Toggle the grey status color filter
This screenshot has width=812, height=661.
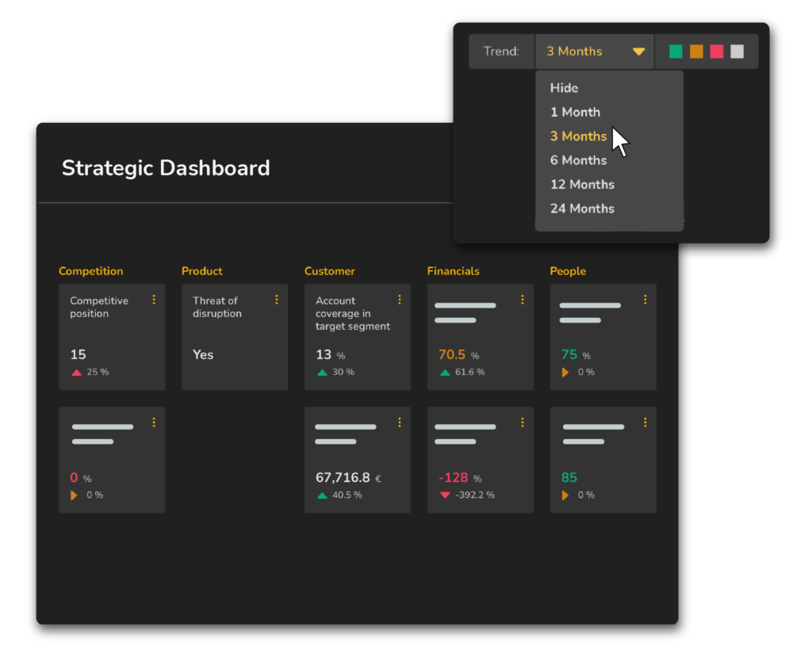[737, 52]
